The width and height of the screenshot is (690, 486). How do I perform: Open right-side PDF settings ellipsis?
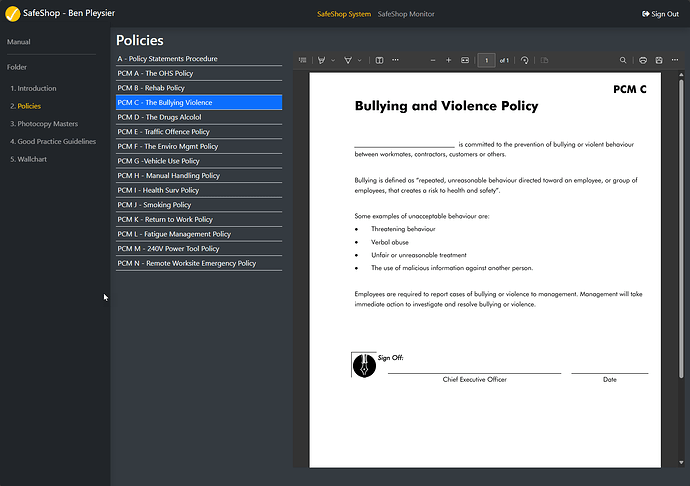(675, 60)
